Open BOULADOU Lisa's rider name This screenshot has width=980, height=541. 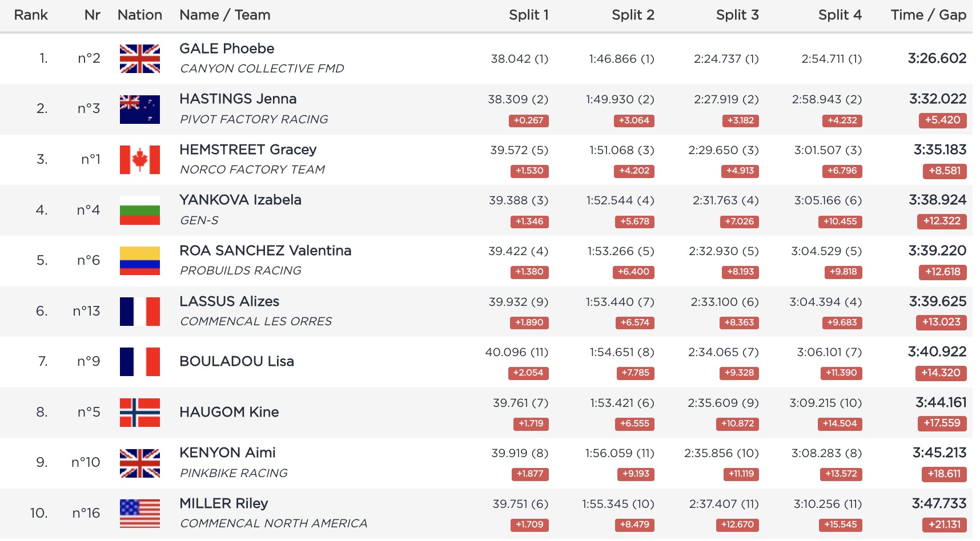[x=236, y=361]
